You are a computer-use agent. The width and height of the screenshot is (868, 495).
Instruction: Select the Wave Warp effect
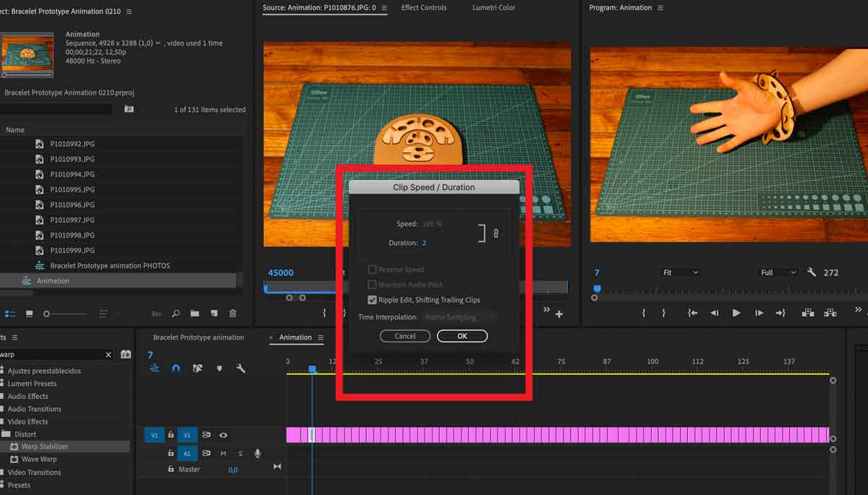click(x=39, y=460)
